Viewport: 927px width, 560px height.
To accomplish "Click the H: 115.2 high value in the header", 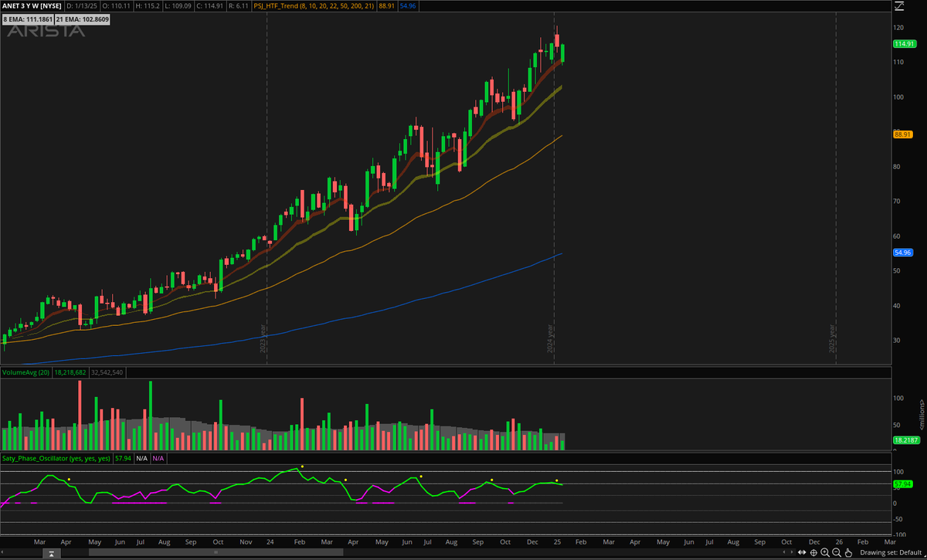I will pos(147,6).
